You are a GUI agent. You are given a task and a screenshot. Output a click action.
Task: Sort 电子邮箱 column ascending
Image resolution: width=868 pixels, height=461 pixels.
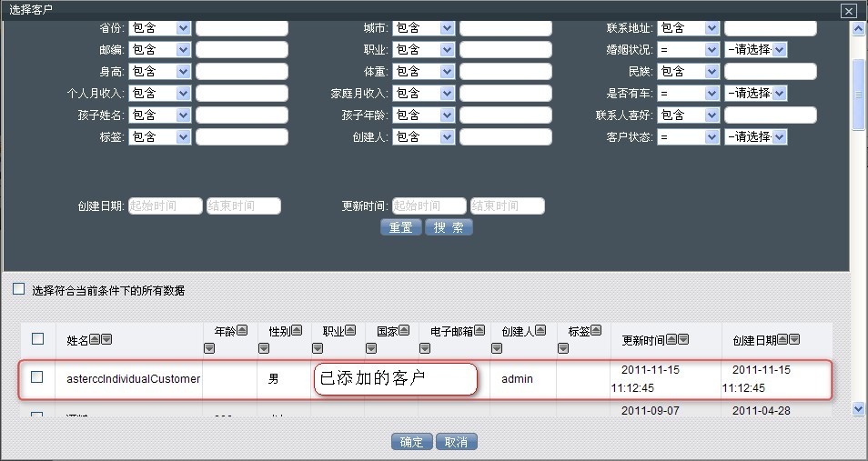(x=479, y=332)
